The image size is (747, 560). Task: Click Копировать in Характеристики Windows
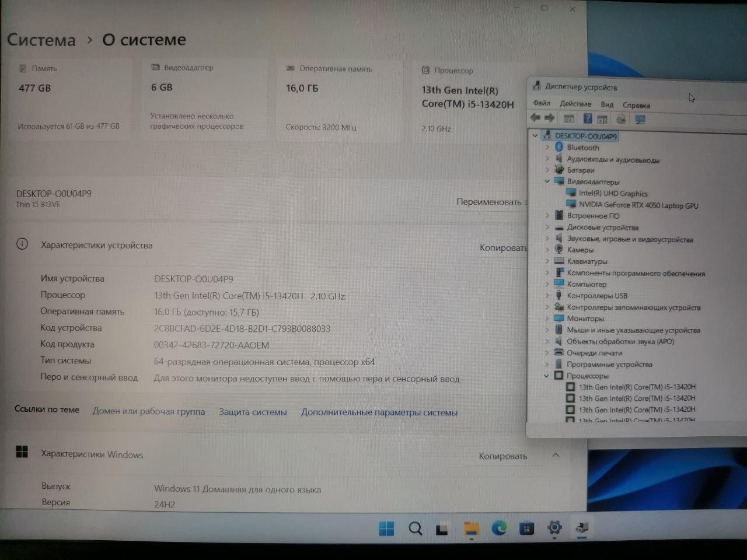[x=502, y=456]
